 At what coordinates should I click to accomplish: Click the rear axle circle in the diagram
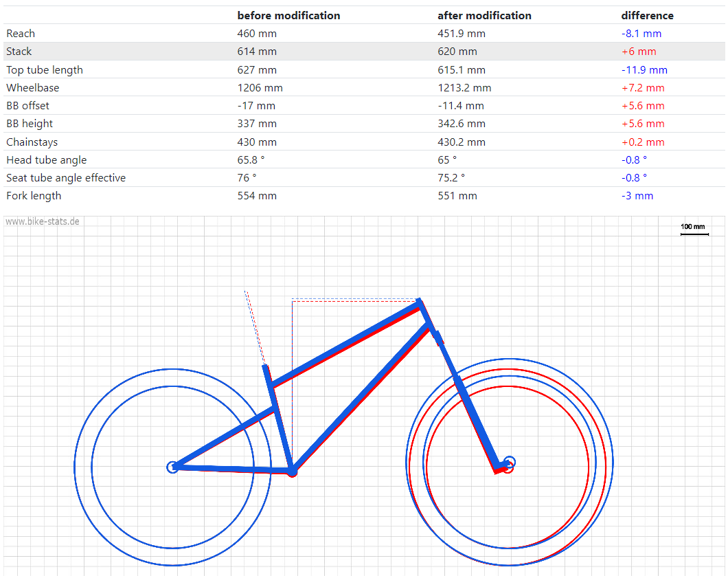click(172, 467)
